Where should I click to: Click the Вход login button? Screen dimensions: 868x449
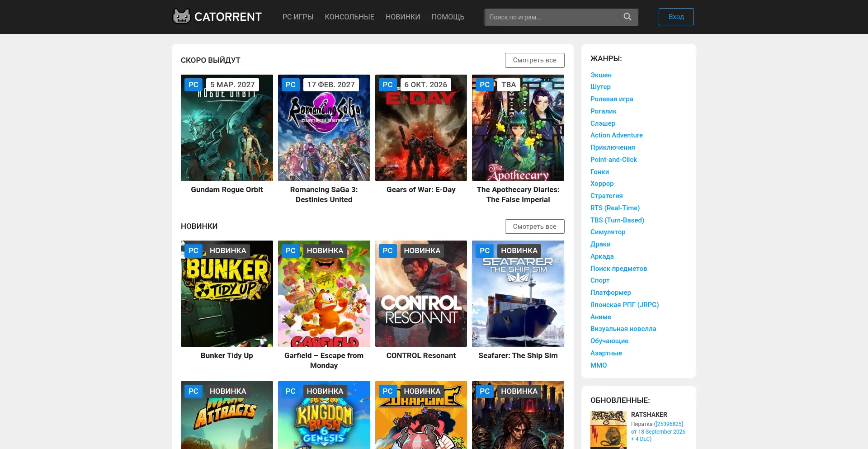point(676,17)
